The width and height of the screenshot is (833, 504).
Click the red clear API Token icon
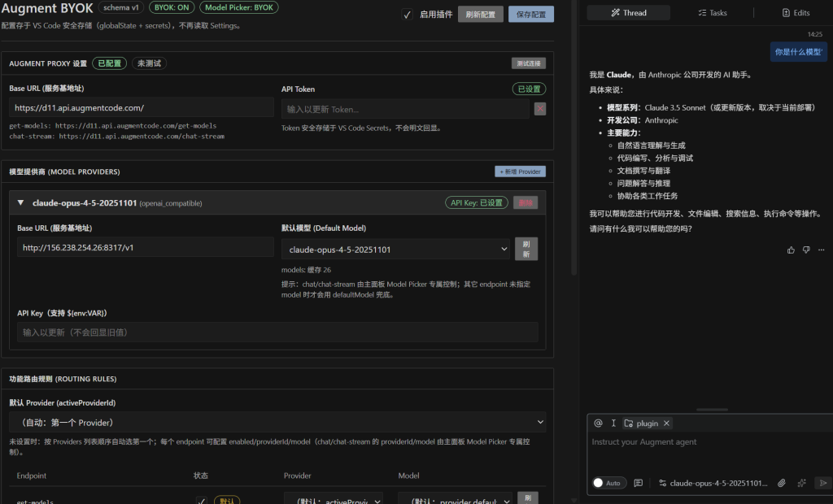point(540,109)
